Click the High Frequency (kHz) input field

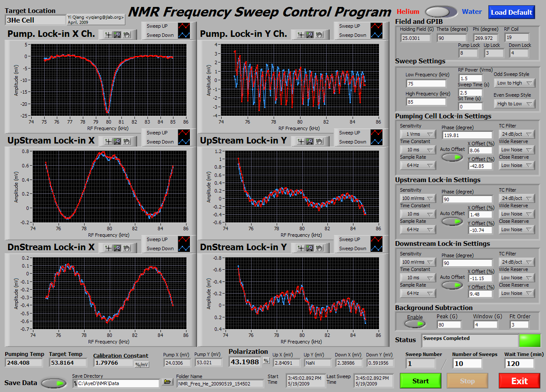[x=426, y=102]
